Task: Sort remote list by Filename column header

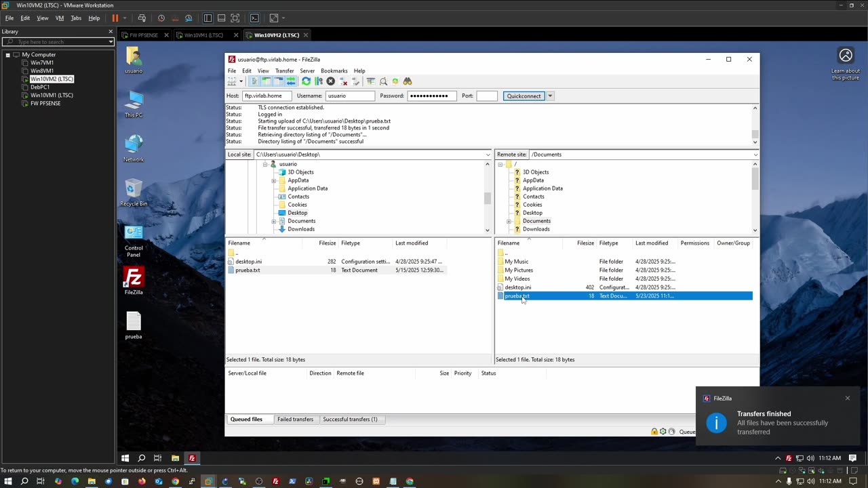Action: coord(536,243)
